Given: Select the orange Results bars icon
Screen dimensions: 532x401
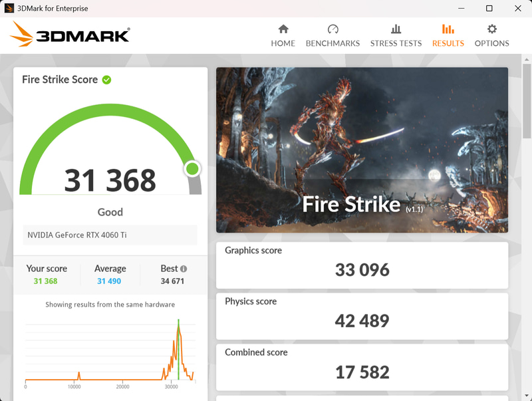Looking at the screenshot, I should [448, 29].
